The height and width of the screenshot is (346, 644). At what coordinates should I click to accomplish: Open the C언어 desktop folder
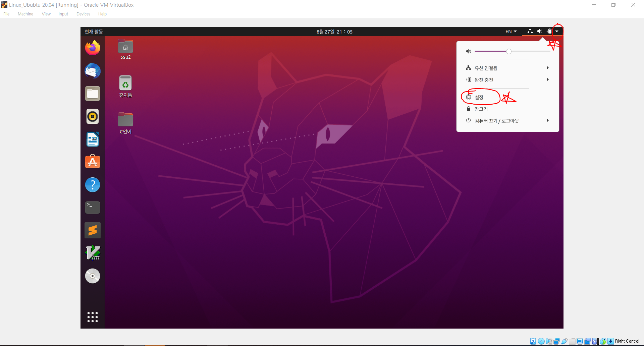[125, 123]
